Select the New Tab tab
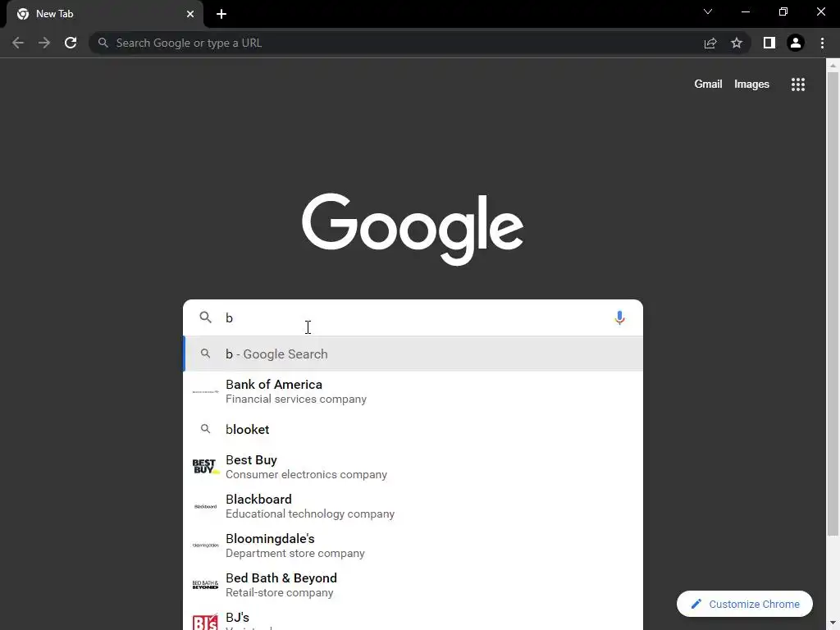The width and height of the screenshot is (840, 630). click(x=104, y=14)
